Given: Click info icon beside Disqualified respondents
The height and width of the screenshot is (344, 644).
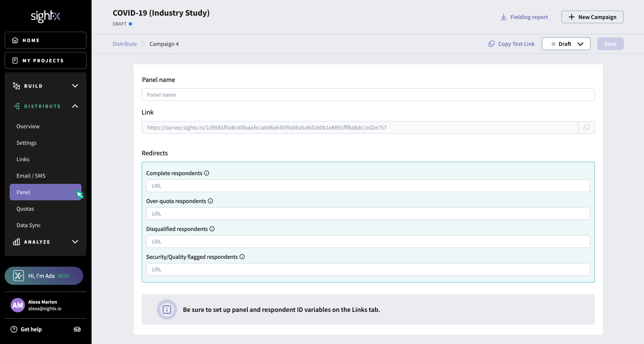Looking at the screenshot, I should coord(212,229).
